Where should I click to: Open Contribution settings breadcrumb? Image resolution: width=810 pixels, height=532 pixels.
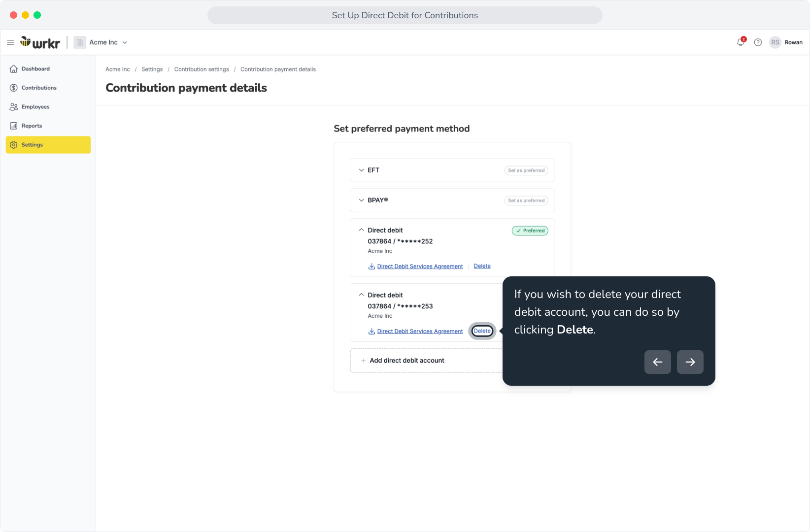[x=202, y=69]
